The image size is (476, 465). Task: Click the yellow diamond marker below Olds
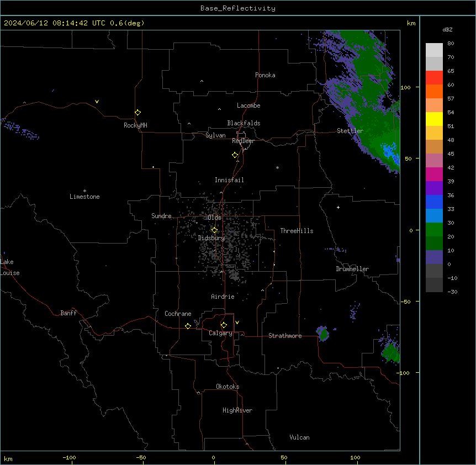pos(214,230)
